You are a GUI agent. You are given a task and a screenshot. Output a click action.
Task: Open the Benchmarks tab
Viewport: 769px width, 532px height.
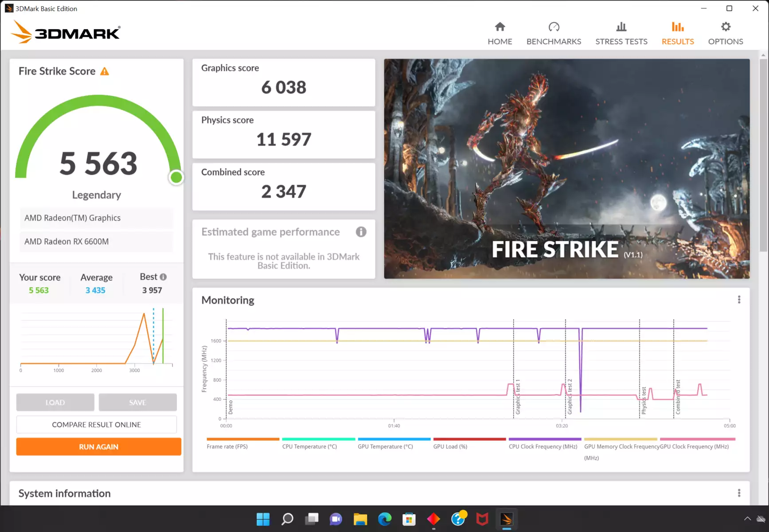[x=554, y=34]
